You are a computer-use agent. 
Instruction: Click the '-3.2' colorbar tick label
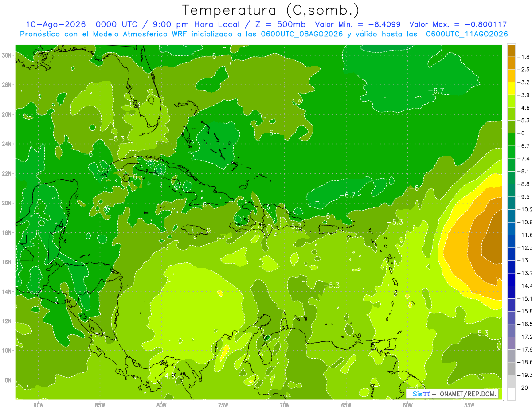[x=524, y=82]
